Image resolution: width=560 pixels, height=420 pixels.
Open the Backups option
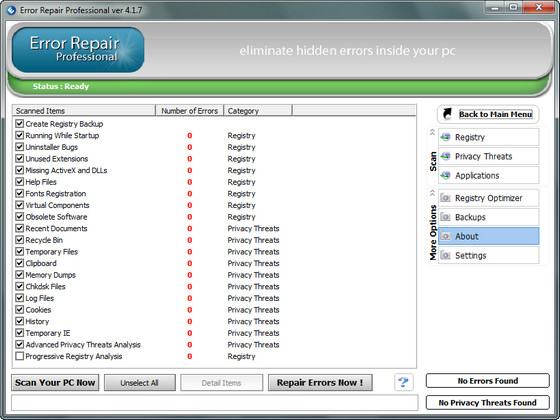pyautogui.click(x=489, y=217)
